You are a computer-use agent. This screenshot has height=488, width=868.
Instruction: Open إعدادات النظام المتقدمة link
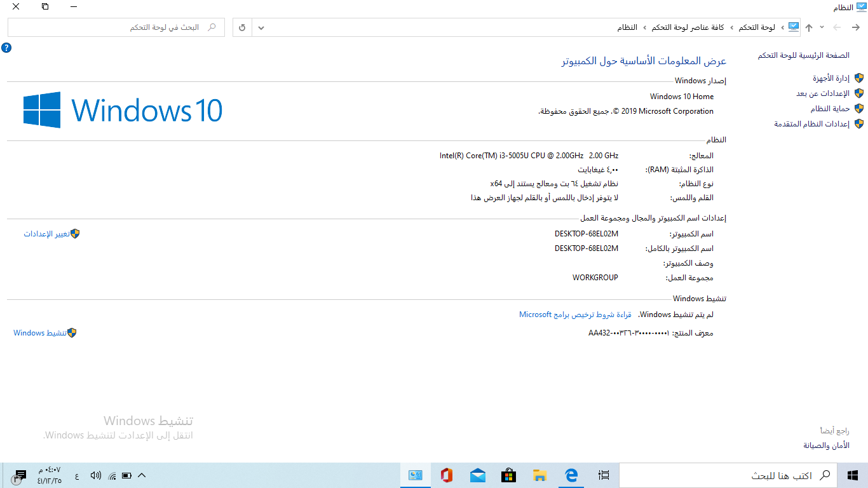click(x=811, y=124)
